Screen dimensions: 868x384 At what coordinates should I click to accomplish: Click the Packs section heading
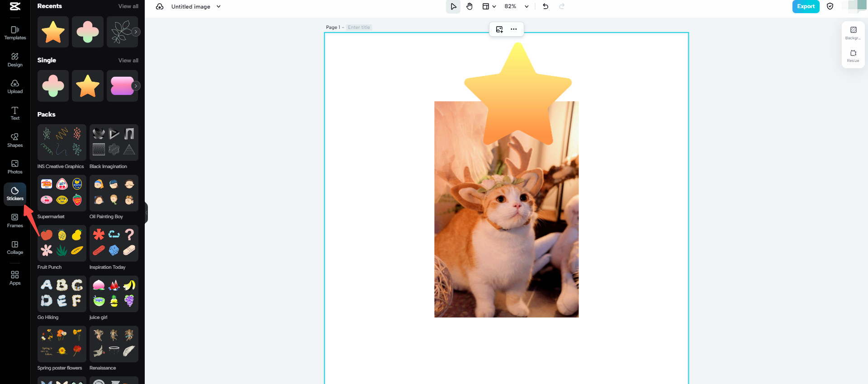click(x=47, y=114)
